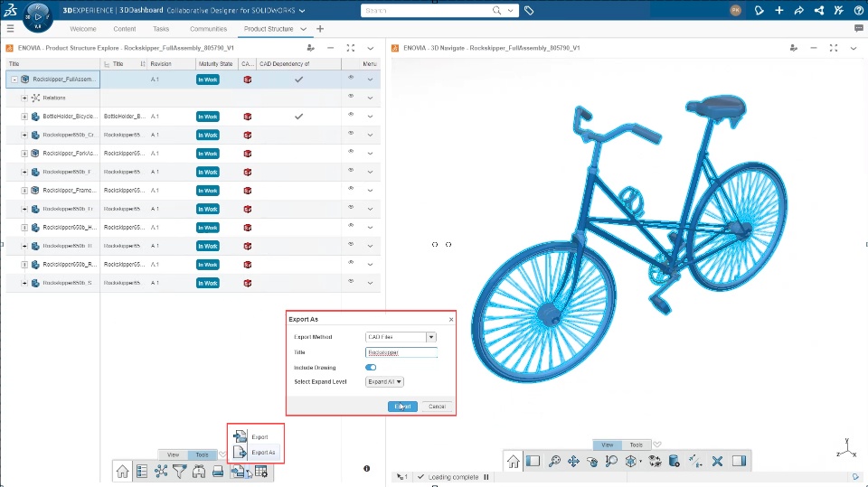Open the row menu chevron for Rockskipper_Frame
Screen dimensions: 868x487
tap(371, 191)
